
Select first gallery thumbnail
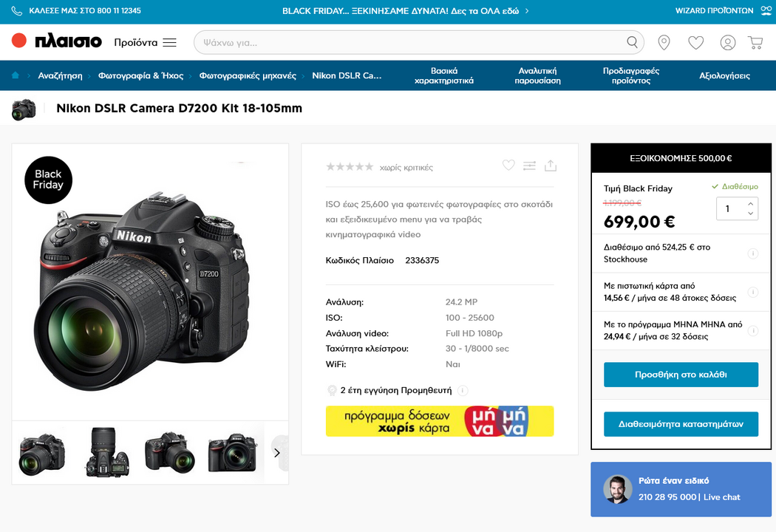pyautogui.click(x=41, y=454)
